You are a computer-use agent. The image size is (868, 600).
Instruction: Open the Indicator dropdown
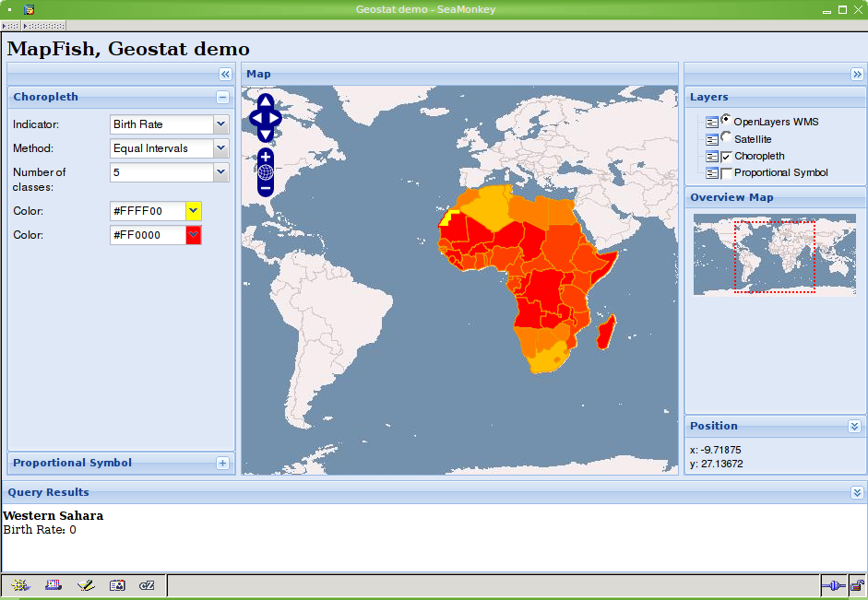tap(220, 124)
